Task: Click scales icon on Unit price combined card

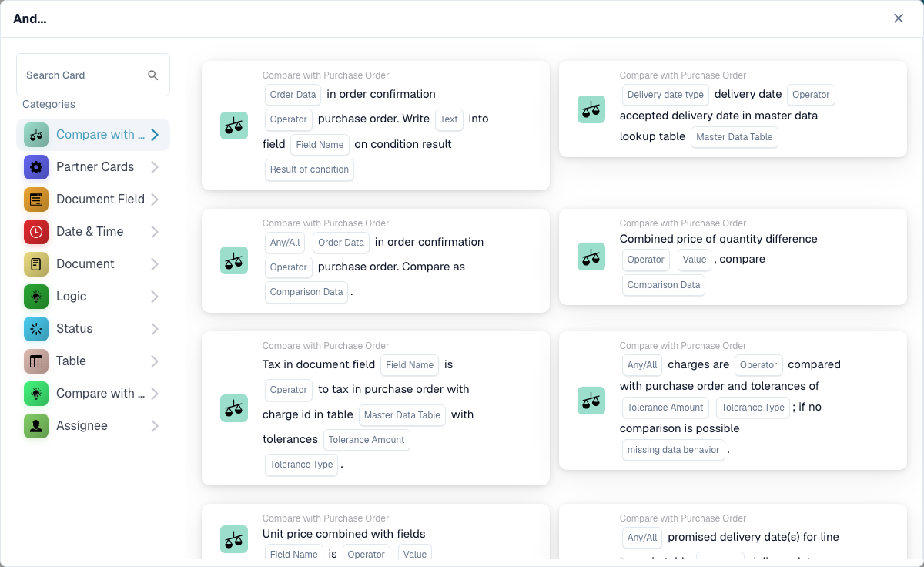Action: [x=234, y=539]
